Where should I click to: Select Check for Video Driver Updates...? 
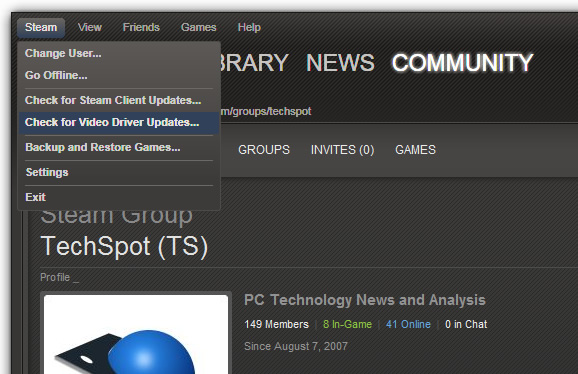[x=119, y=122]
